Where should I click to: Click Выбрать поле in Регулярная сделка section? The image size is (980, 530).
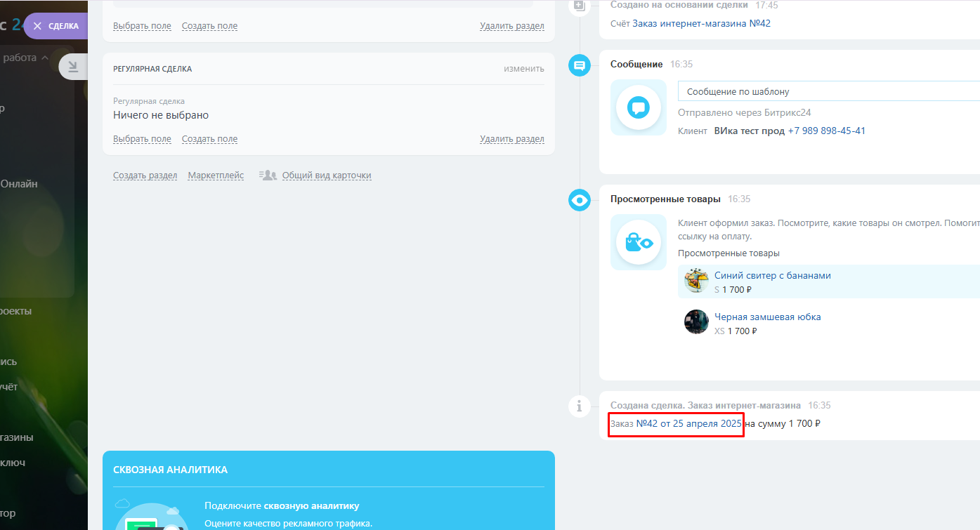click(142, 139)
